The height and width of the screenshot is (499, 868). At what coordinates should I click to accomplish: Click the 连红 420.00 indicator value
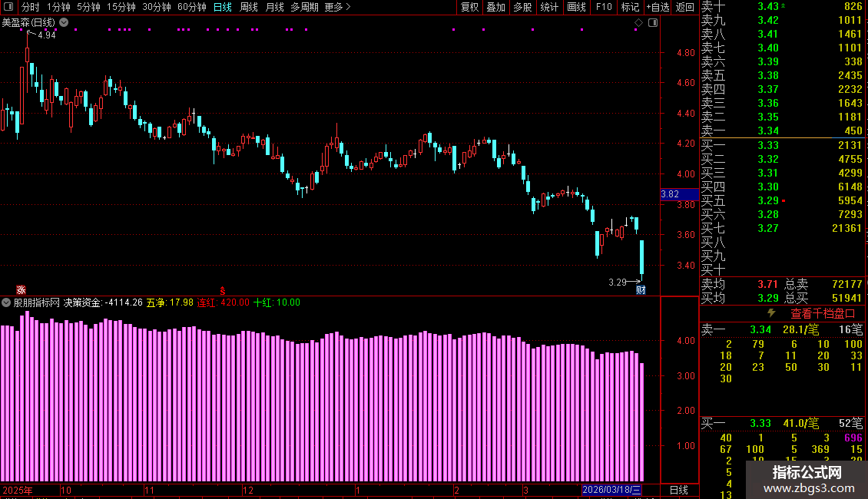223,302
